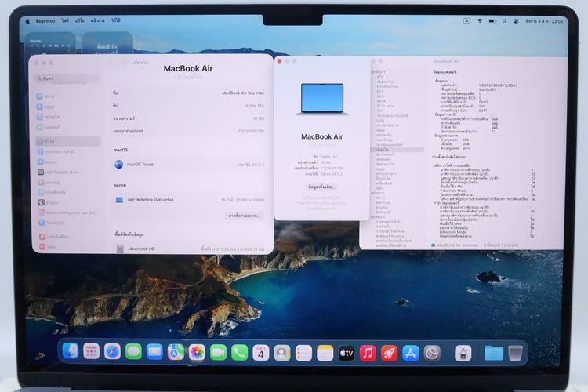The height and width of the screenshot is (392, 588).
Task: Click ข้อมูลเพิ่มเติม... button in About This Mac
Action: (x=321, y=187)
